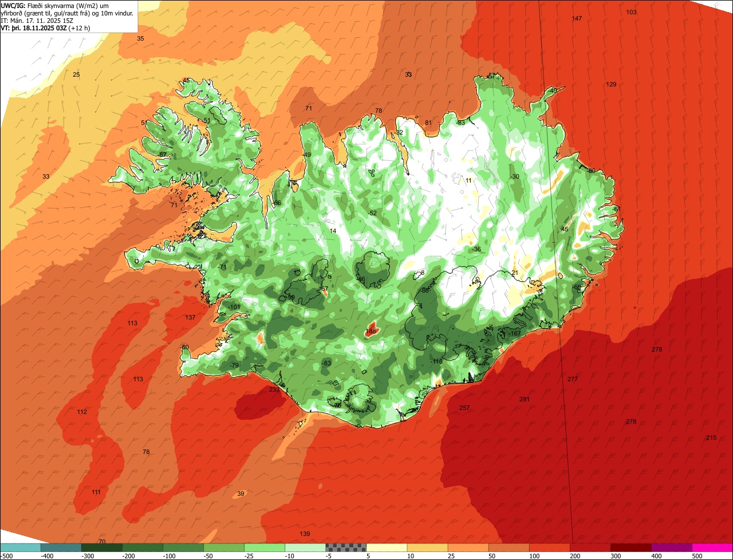Click the legend label 500

(x=696, y=556)
